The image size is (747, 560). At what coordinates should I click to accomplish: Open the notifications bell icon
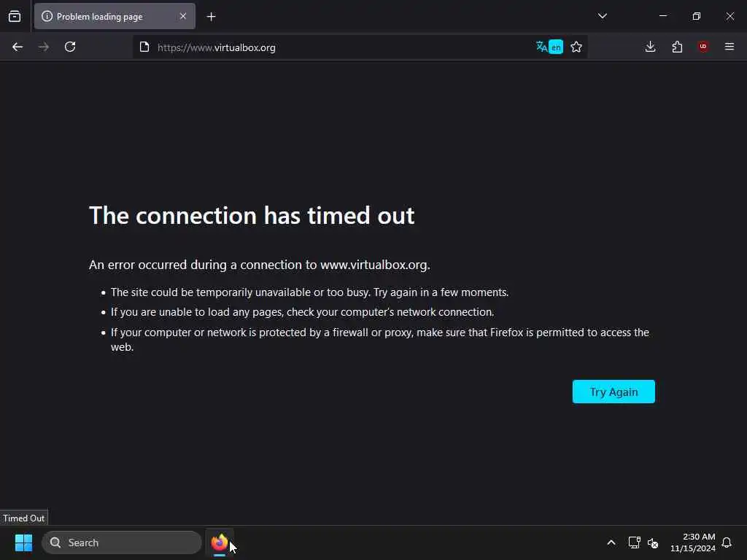727,542
